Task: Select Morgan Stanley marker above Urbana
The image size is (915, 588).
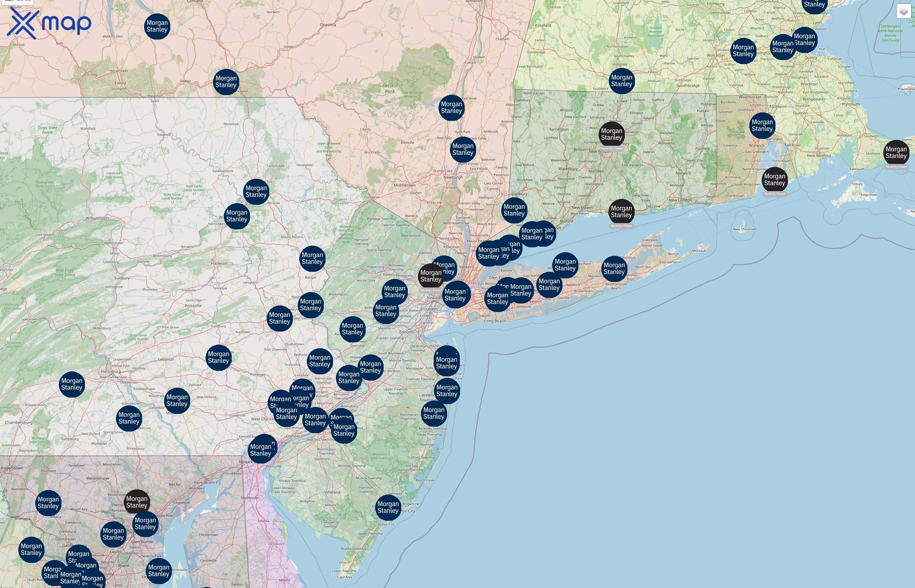Action: pos(48,503)
